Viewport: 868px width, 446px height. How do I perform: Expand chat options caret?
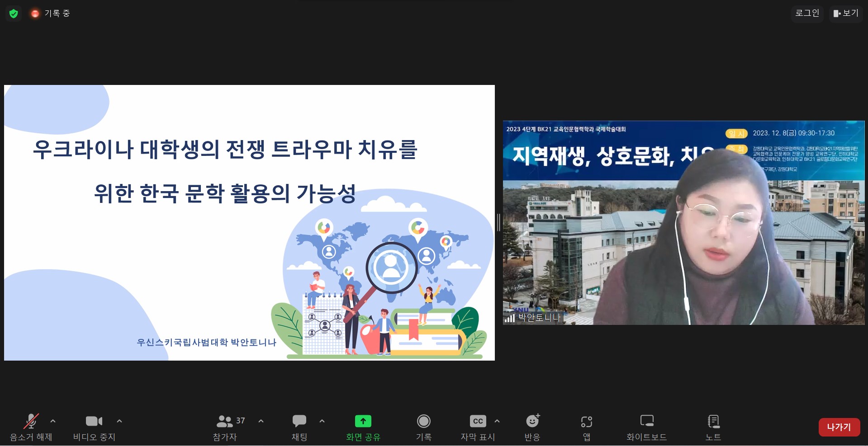click(322, 421)
